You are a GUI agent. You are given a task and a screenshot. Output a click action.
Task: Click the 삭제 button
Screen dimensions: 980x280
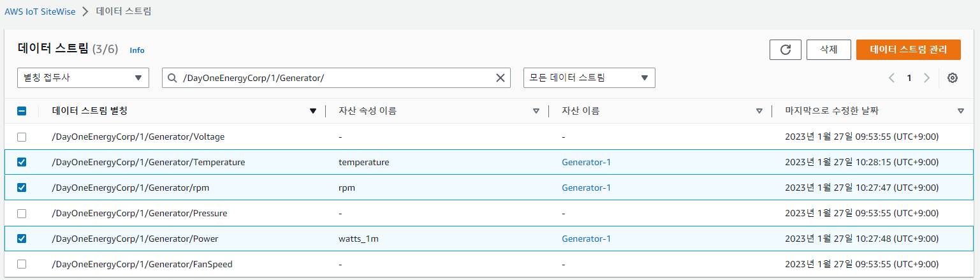829,50
